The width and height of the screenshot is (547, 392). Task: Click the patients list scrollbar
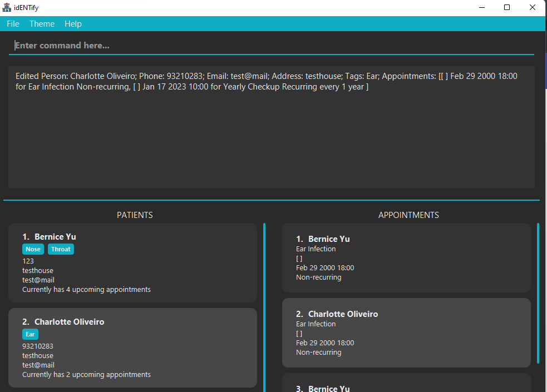[x=264, y=307]
